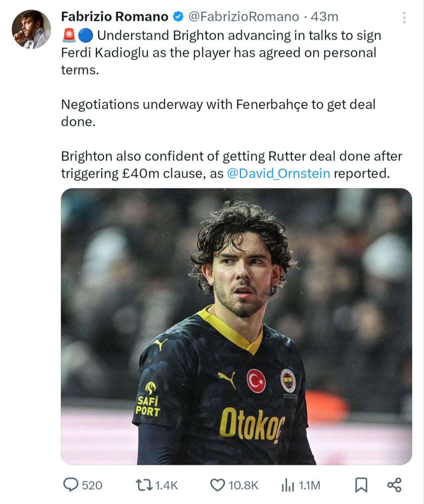
Task: Click the share icon
Action: [x=394, y=485]
